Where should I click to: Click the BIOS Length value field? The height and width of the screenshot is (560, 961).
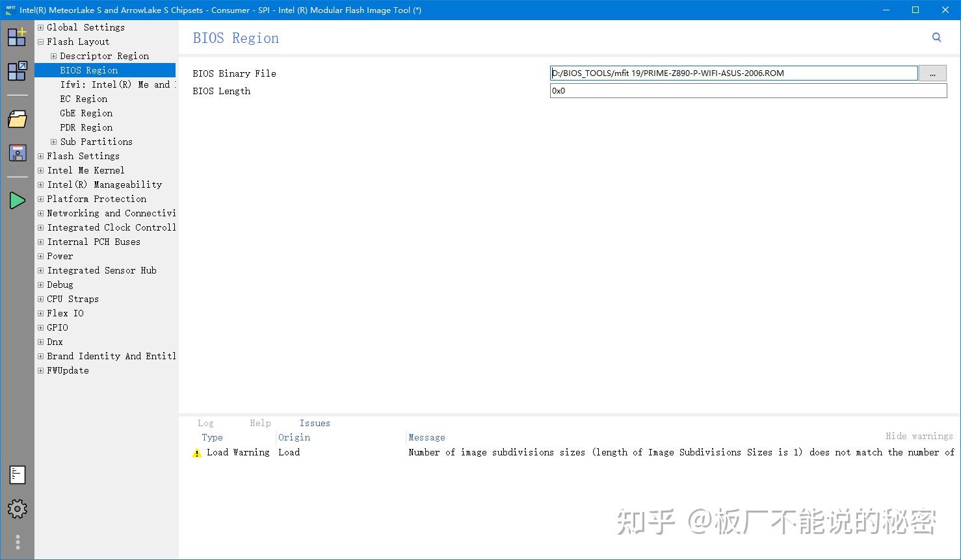coord(748,91)
